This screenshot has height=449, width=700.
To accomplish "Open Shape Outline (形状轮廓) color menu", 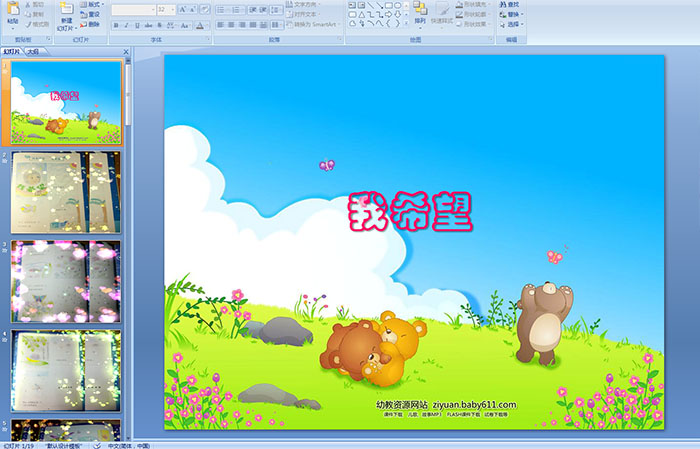I will tap(472, 14).
